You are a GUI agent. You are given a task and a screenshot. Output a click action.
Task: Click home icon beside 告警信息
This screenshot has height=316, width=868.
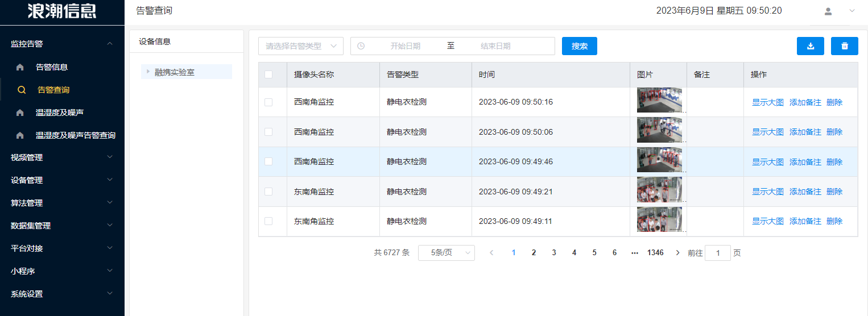tap(20, 67)
